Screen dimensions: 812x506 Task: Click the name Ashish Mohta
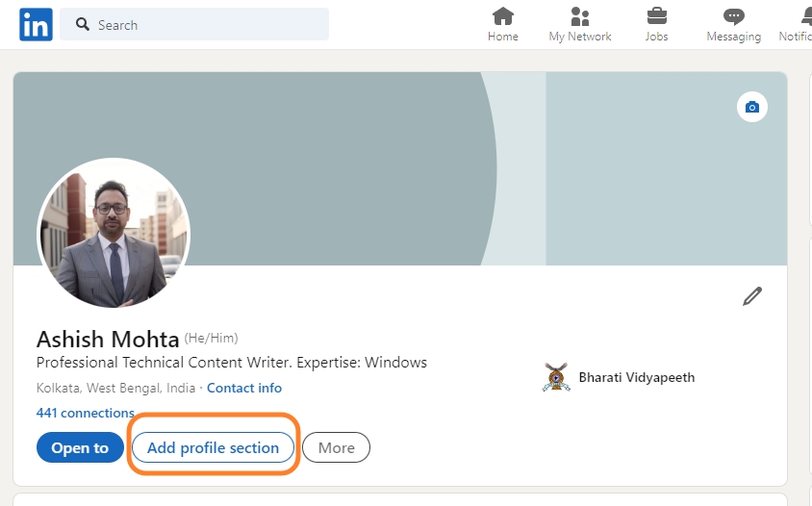pos(108,340)
